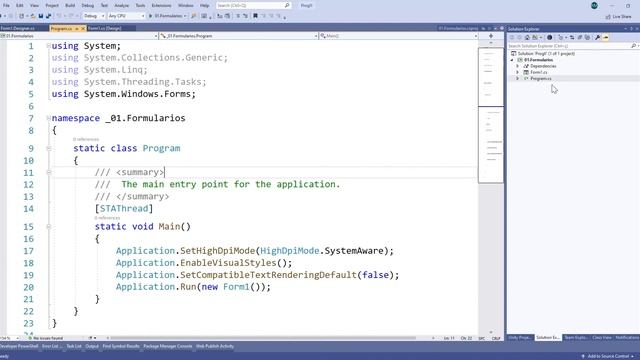Click the Back arrow in Solution Explorer
Viewport: 640px width, 360px height.
click(511, 37)
